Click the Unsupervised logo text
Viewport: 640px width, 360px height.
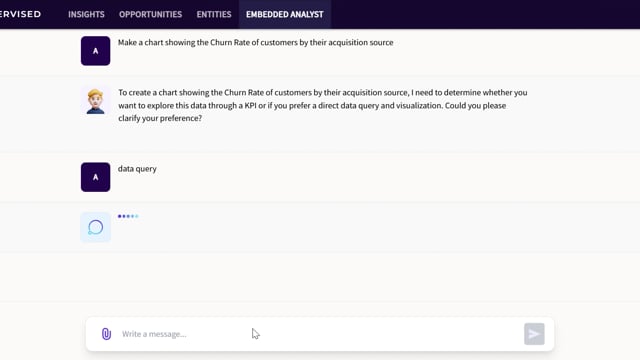pyautogui.click(x=20, y=14)
